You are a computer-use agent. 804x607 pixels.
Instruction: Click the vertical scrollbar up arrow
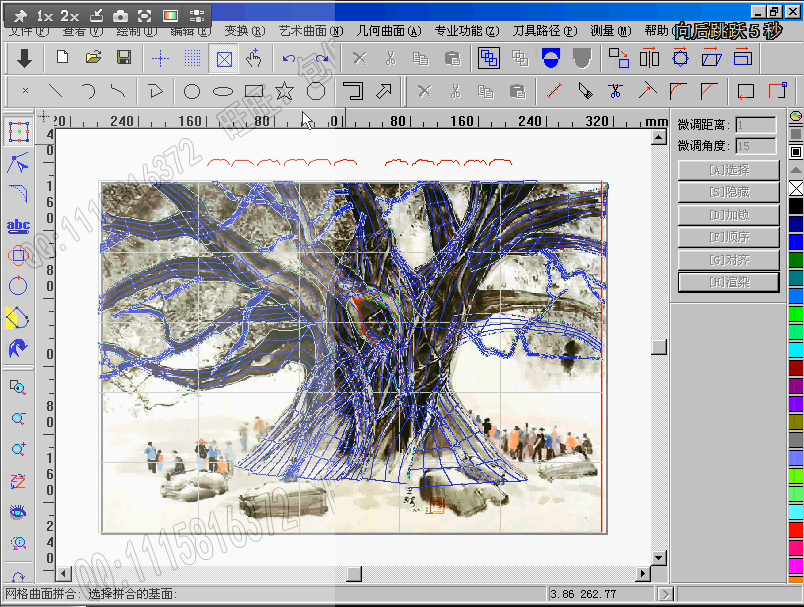click(x=659, y=137)
